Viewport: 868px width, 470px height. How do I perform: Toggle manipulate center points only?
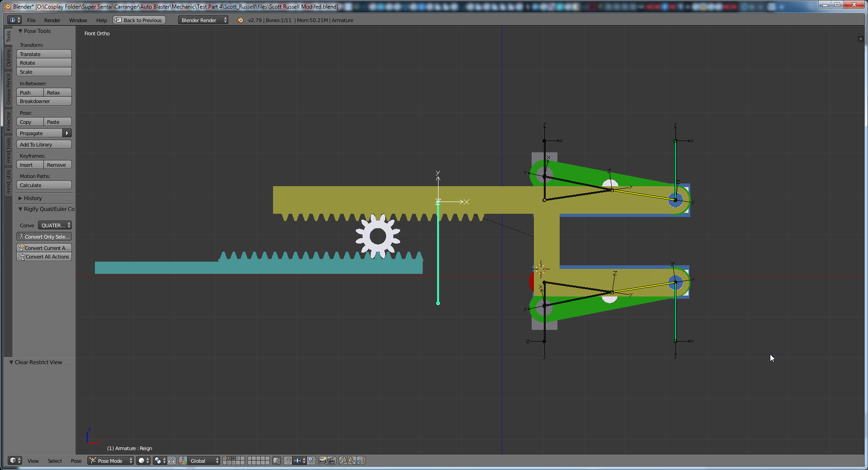click(x=171, y=461)
